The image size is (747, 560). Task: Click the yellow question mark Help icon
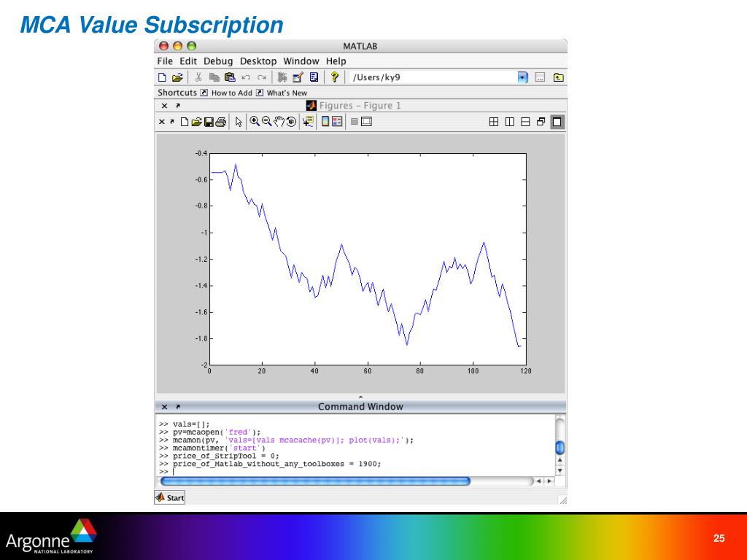click(x=334, y=77)
